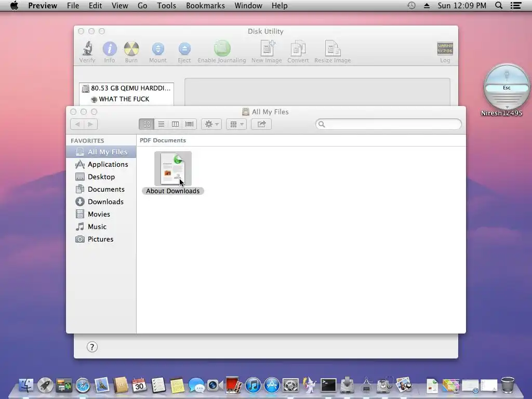
Task: Click the PDF Documents group header
Action: 163,140
